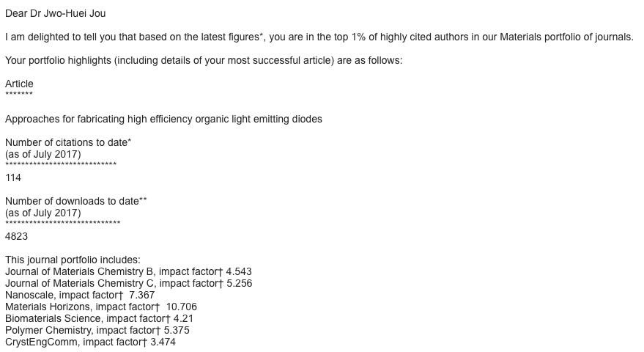The height and width of the screenshot is (352, 644).
Task: Click the CrystEngComm impact factor line
Action: click(x=90, y=342)
